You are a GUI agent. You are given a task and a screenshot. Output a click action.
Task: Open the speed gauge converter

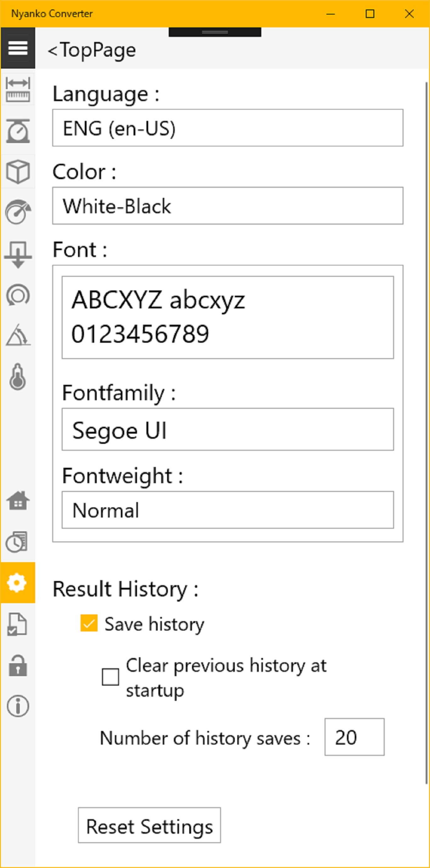tap(18, 212)
